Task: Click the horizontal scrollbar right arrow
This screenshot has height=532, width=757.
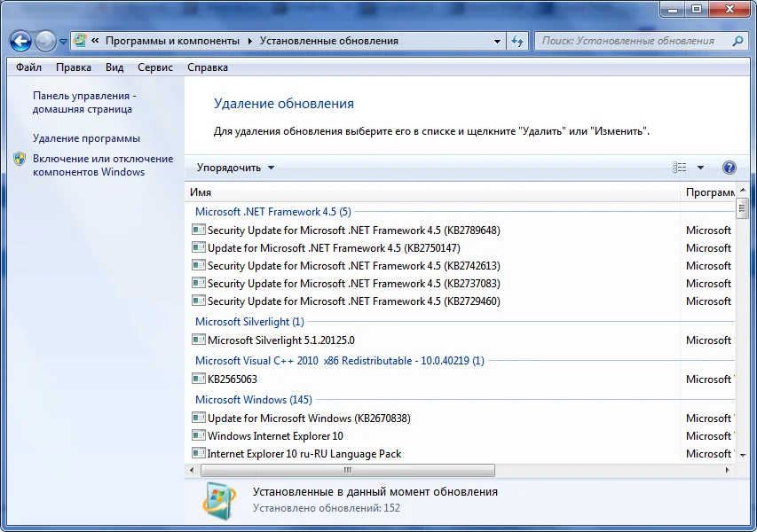Action: click(x=727, y=470)
